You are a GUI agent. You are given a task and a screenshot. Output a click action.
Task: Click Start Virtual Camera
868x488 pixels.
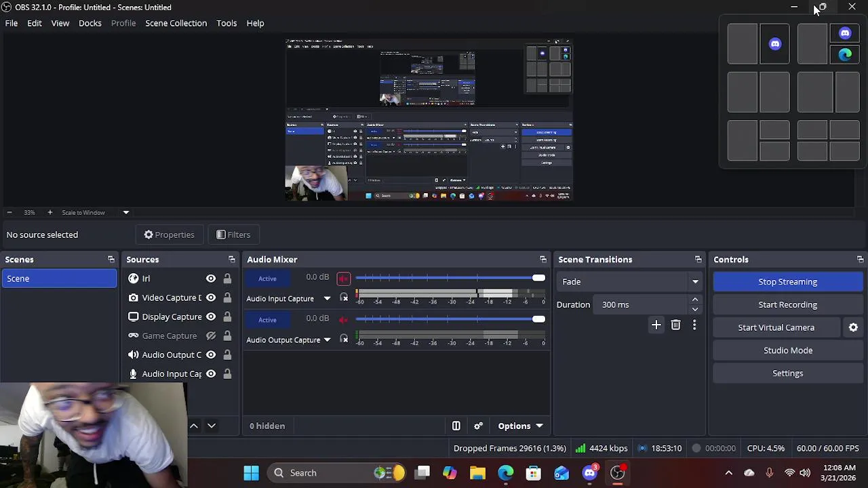(x=776, y=327)
